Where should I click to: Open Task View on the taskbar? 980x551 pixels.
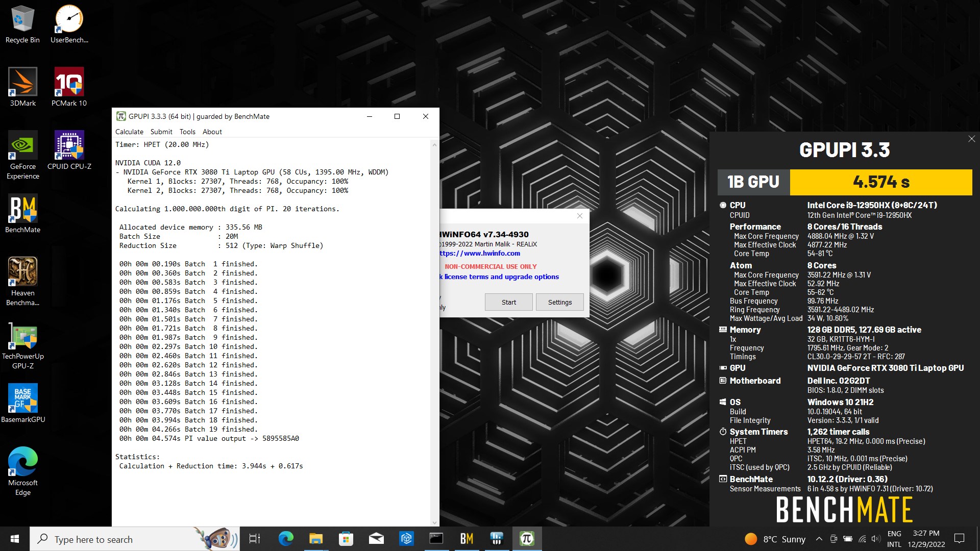(x=254, y=539)
